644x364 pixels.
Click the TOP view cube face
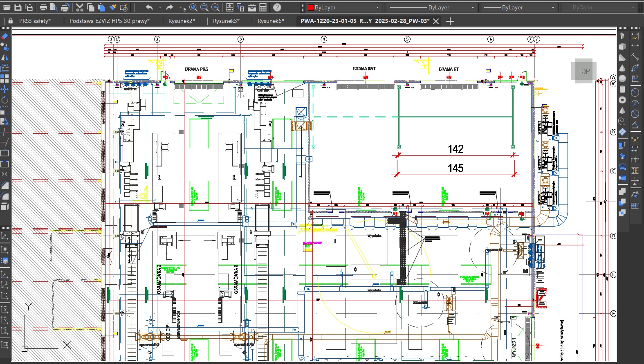[x=583, y=71]
